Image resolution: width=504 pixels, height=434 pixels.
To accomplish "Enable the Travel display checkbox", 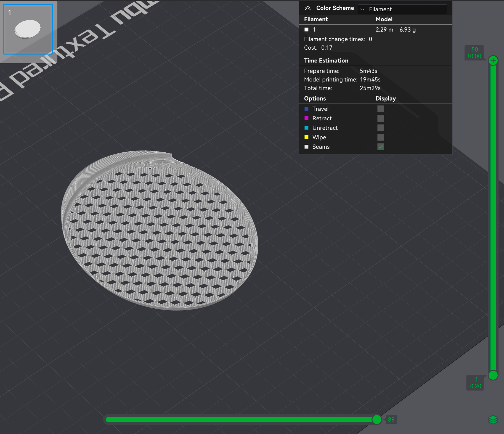I will (x=381, y=109).
